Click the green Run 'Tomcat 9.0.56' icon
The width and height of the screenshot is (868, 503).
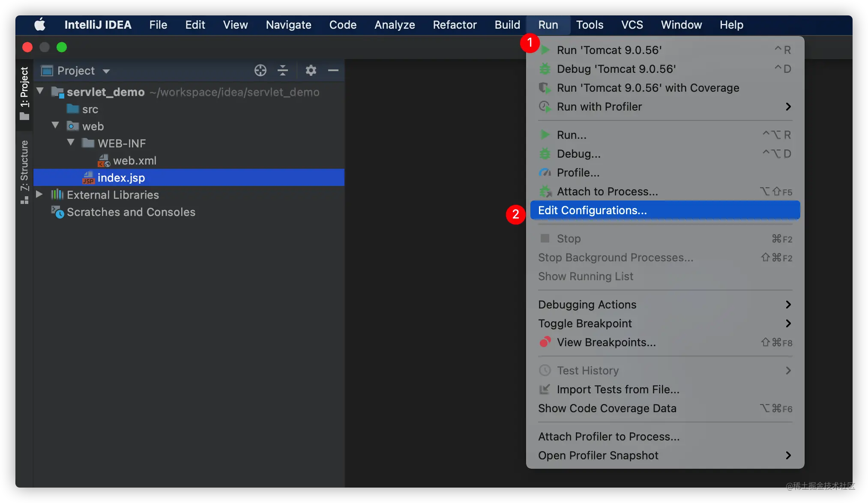pos(545,50)
